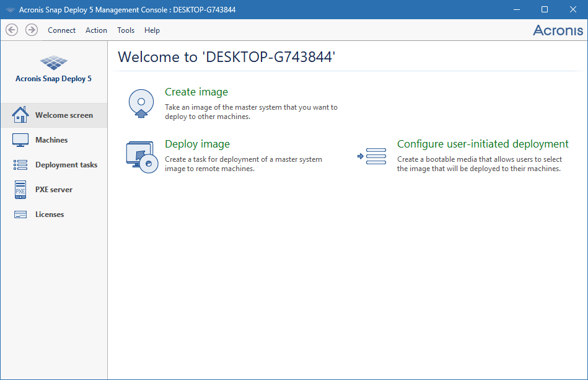Image resolution: width=588 pixels, height=380 pixels.
Task: Click the Licenses card icon
Action: (20, 214)
